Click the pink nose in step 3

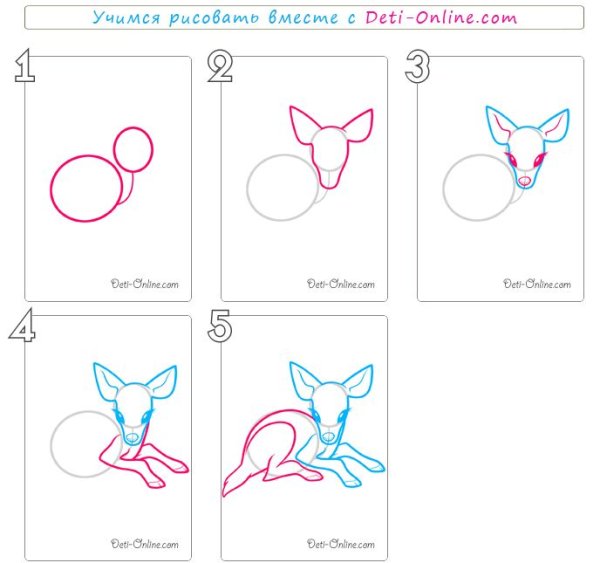pos(524,180)
